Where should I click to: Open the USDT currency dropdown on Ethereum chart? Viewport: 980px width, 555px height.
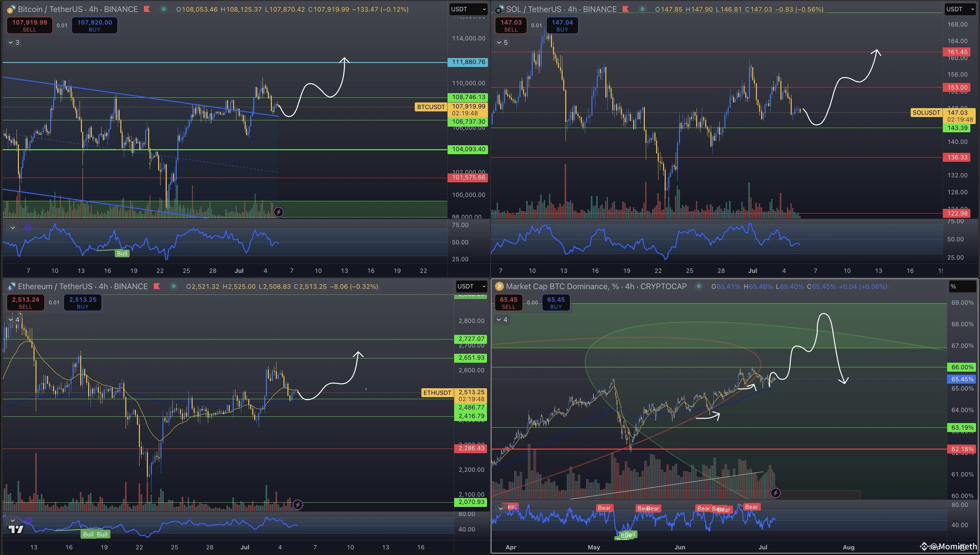coord(472,286)
